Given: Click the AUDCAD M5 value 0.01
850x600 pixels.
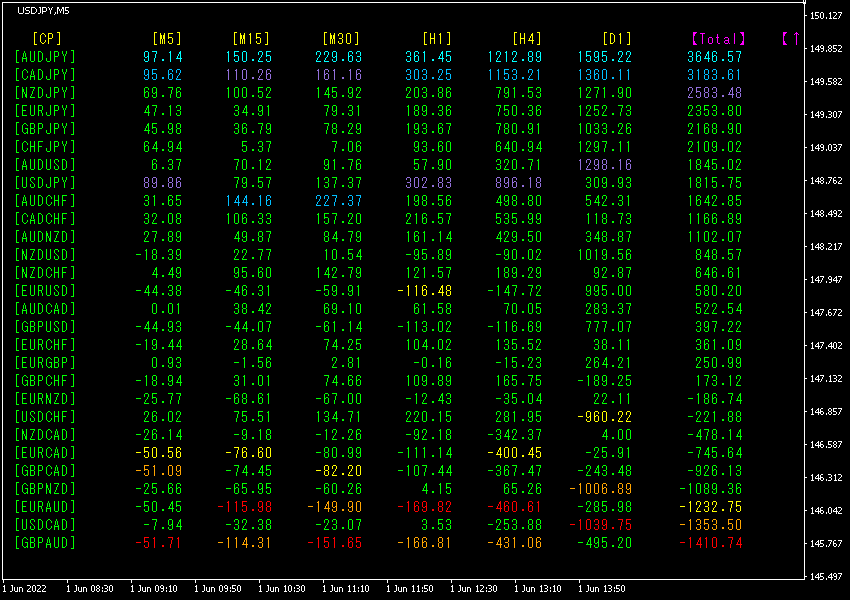Looking at the screenshot, I should click(167, 309).
